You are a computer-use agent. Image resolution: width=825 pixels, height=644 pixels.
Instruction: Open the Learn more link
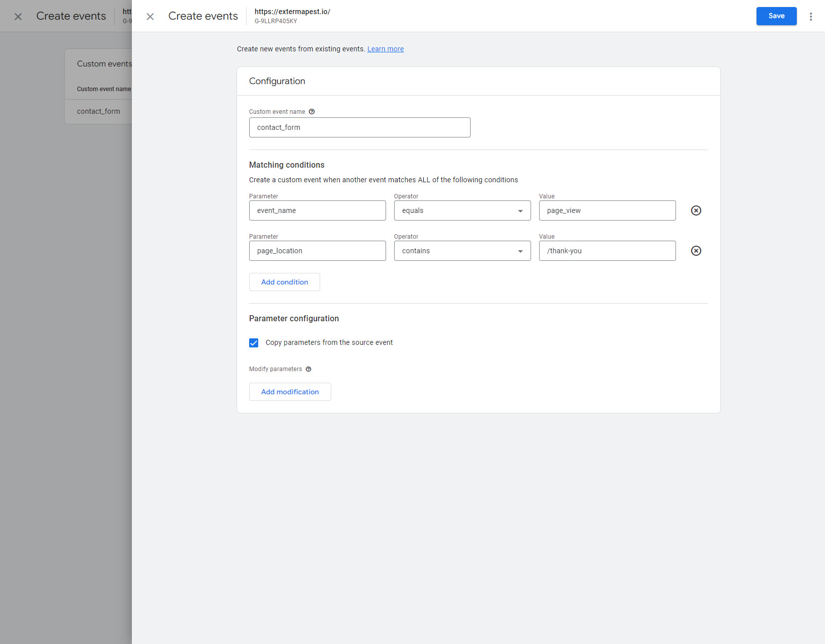pos(385,49)
